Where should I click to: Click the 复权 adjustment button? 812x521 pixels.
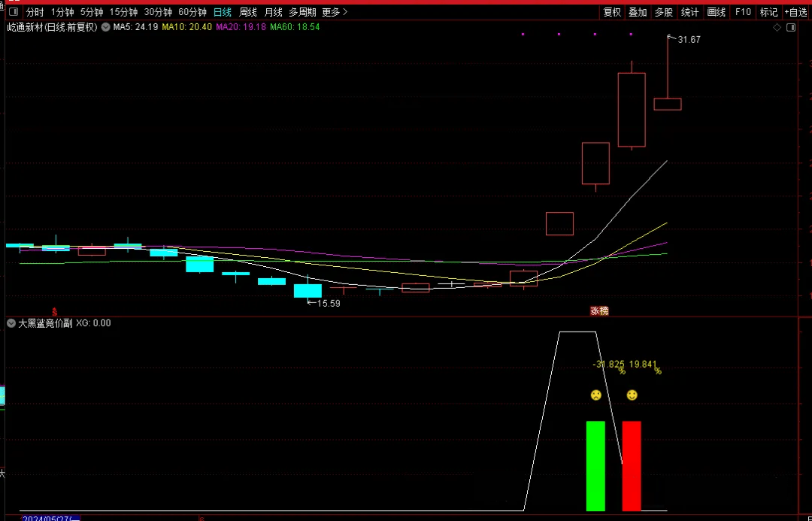(x=612, y=12)
